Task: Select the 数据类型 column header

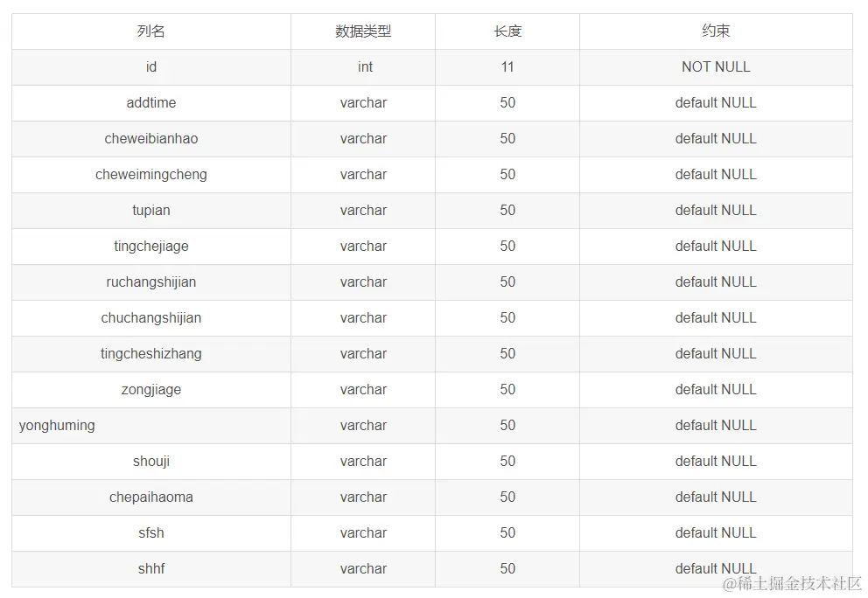Action: click(x=363, y=31)
